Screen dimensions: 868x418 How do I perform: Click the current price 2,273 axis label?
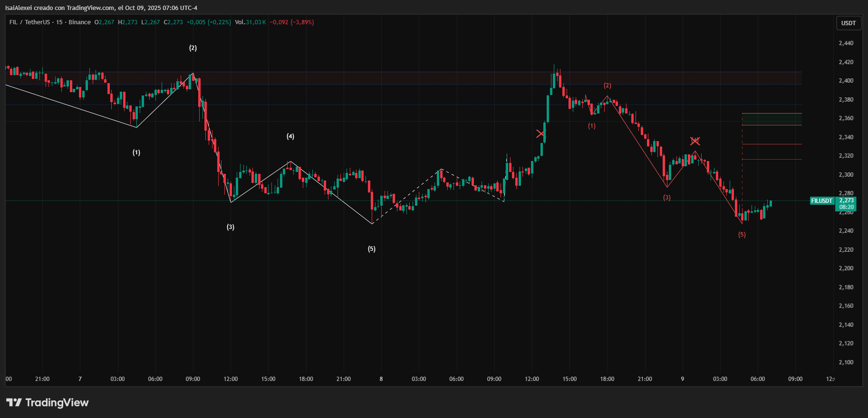pos(846,200)
